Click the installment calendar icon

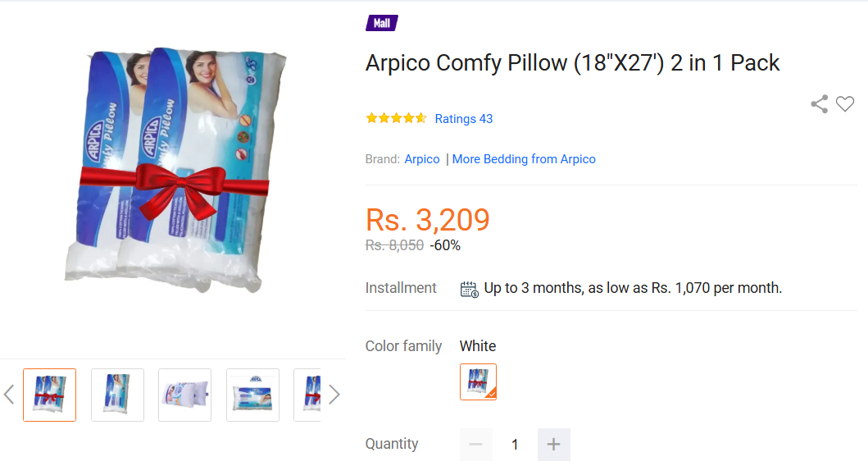click(470, 290)
